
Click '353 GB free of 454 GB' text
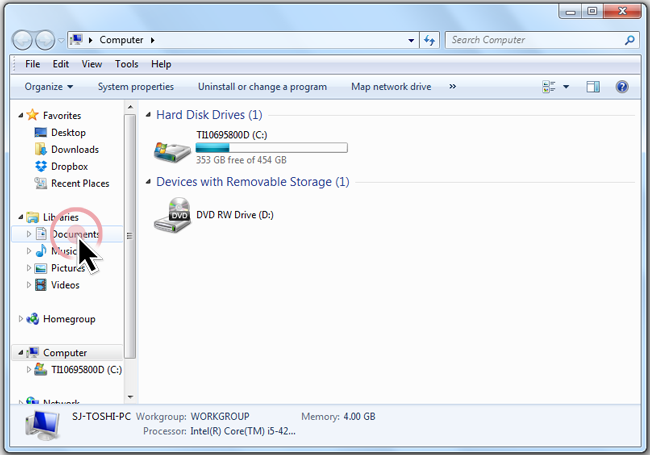click(241, 160)
